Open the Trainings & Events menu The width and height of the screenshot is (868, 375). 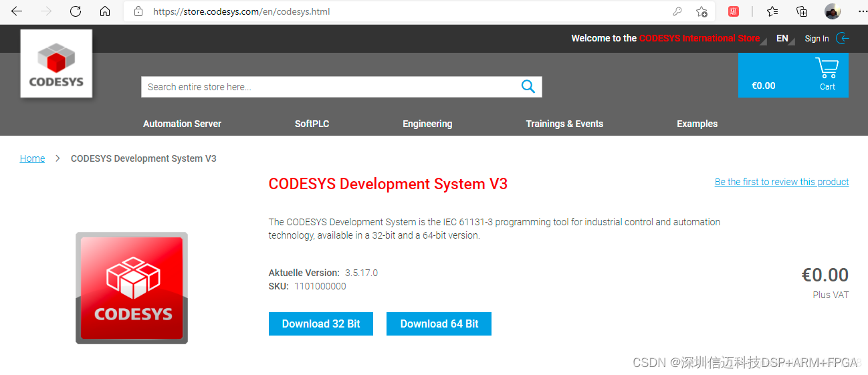pyautogui.click(x=564, y=124)
